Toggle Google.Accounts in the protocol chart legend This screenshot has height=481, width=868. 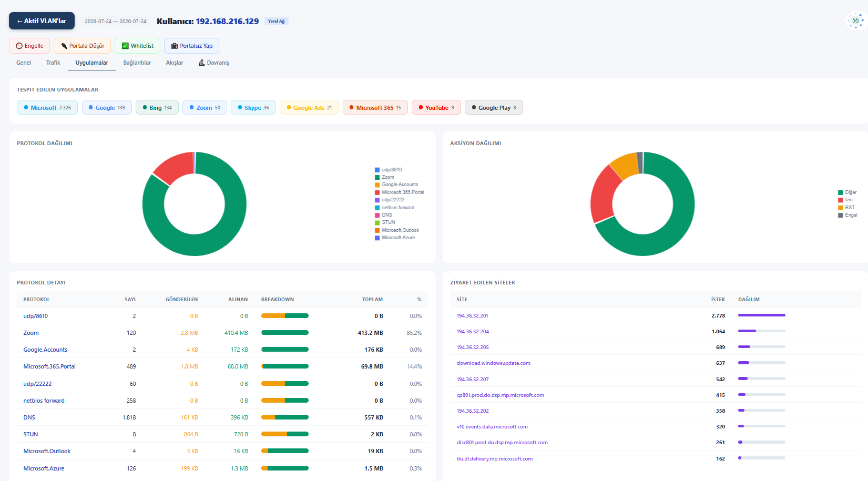tap(396, 185)
